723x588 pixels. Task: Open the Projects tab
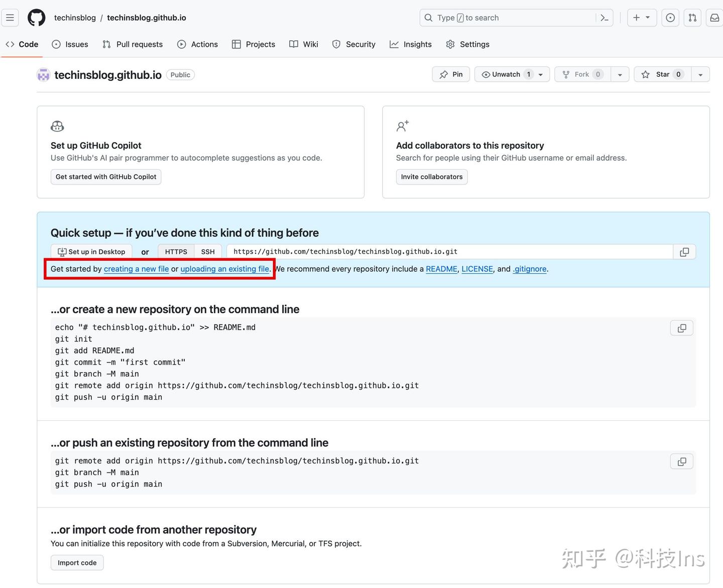coord(254,44)
